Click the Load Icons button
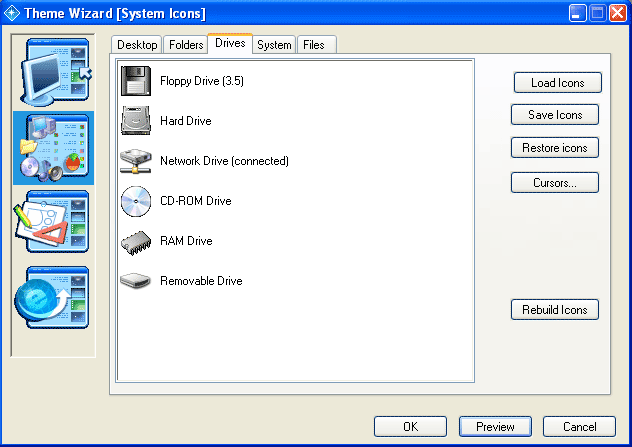Screen dimensions: 632x447 pyautogui.click(x=558, y=83)
